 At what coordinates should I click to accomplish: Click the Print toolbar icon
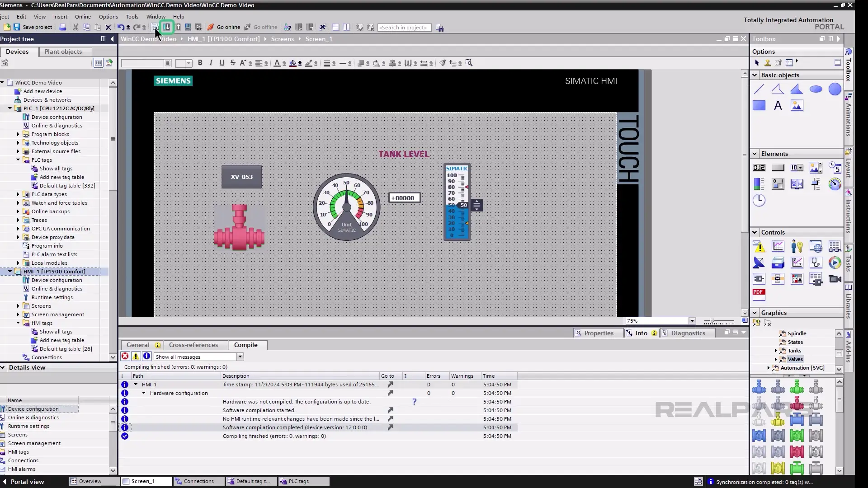coord(63,27)
